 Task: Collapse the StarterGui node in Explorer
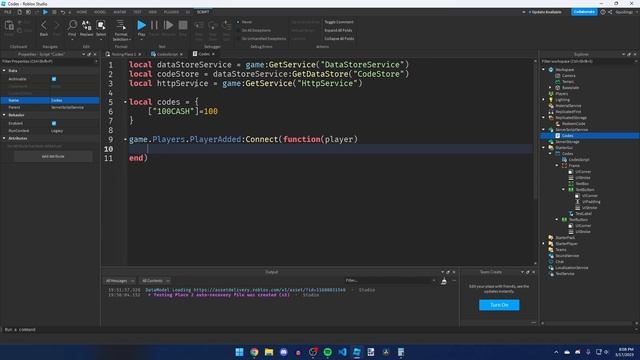(544, 147)
